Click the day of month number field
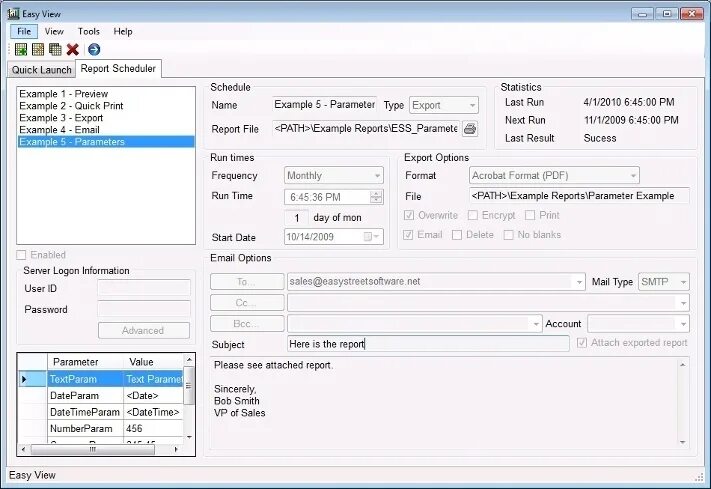The width and height of the screenshot is (711, 489). tap(297, 218)
